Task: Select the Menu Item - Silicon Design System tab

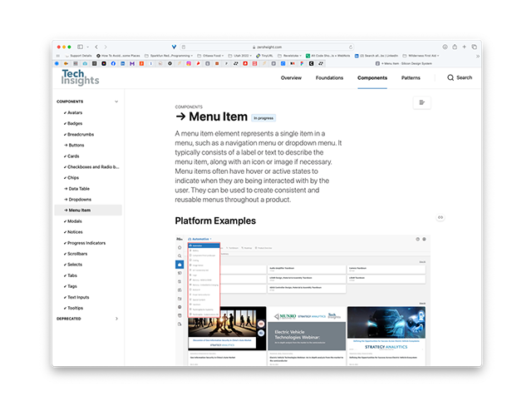Action: [403, 63]
